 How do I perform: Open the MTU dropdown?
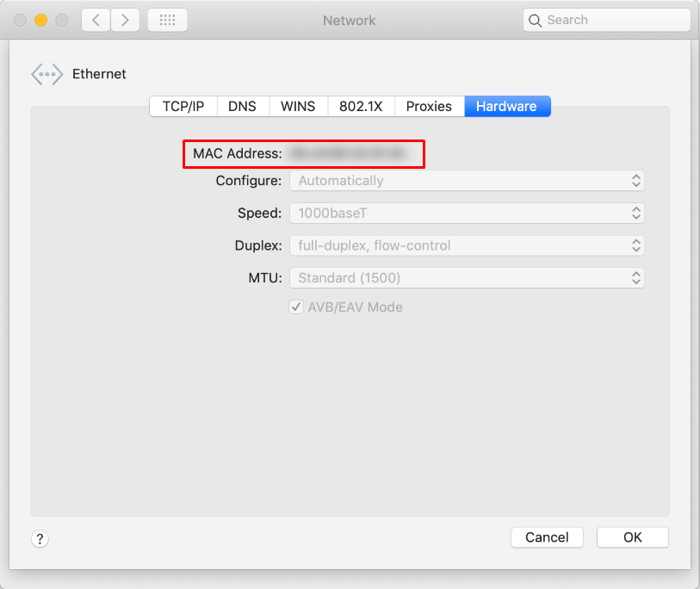tap(467, 277)
